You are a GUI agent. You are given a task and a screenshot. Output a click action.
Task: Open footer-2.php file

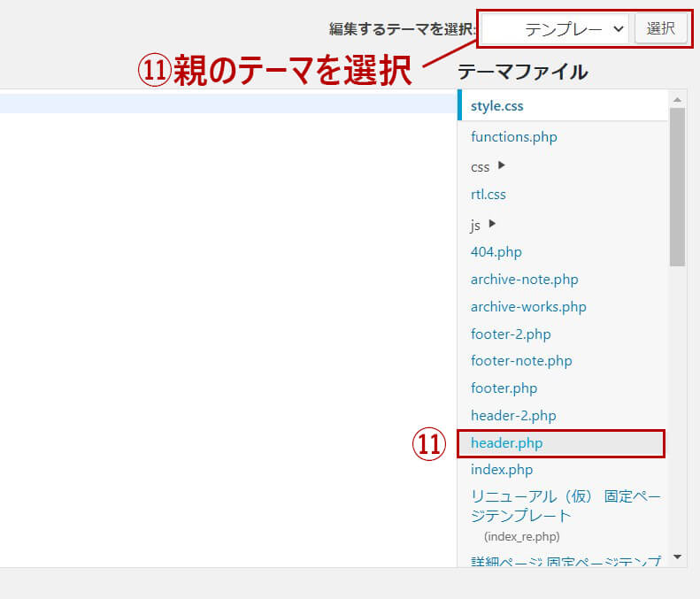(511, 334)
